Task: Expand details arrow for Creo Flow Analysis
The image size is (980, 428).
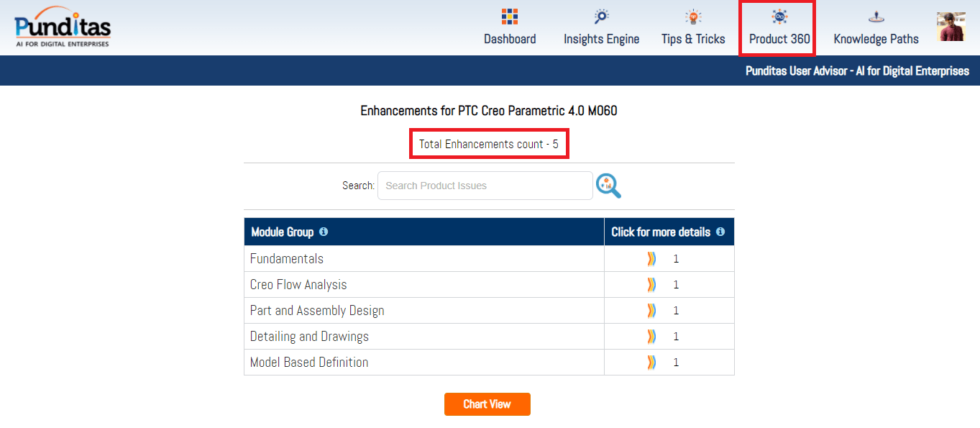Action: coord(651,285)
